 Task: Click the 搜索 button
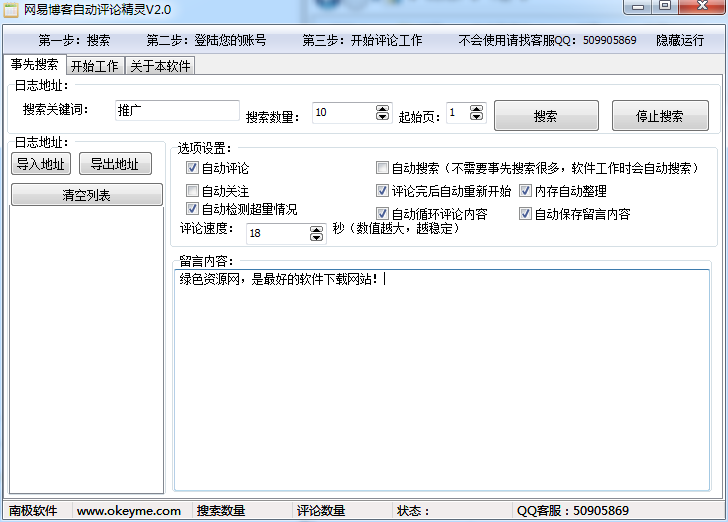coord(546,116)
